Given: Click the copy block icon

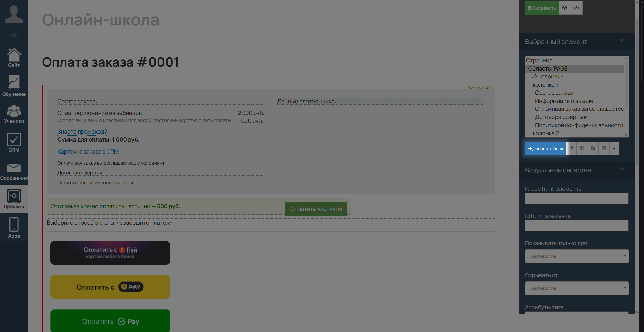Looking at the screenshot, I should click(571, 148).
